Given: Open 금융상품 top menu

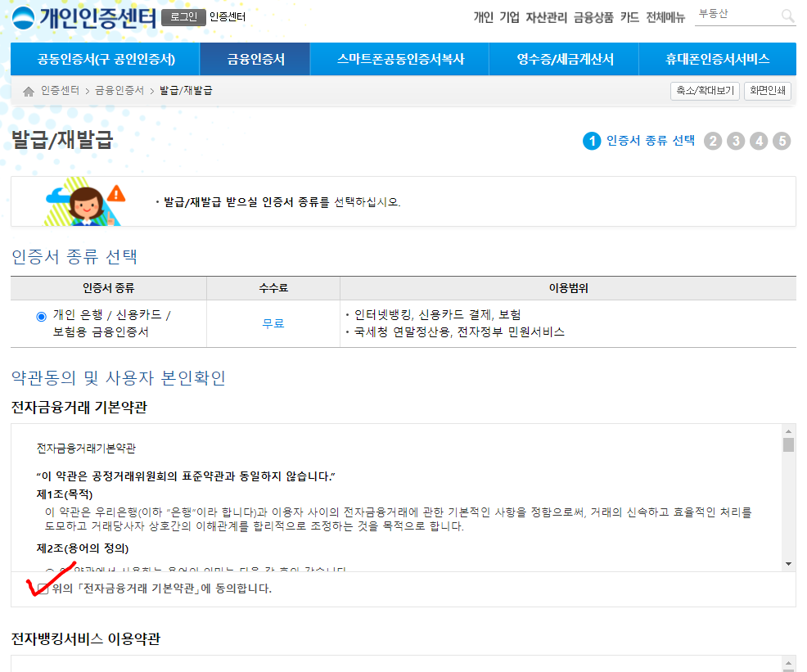Looking at the screenshot, I should 593,17.
